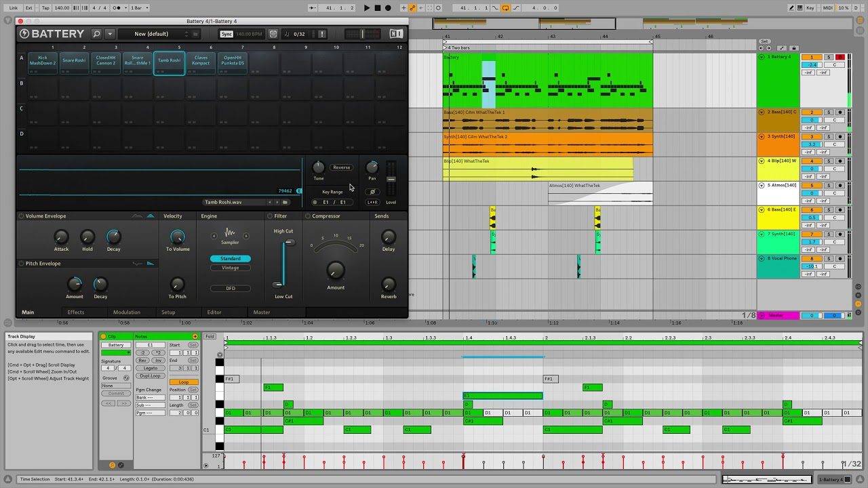Select the Standard engine mode
Image resolution: width=868 pixels, height=488 pixels.
(231, 259)
